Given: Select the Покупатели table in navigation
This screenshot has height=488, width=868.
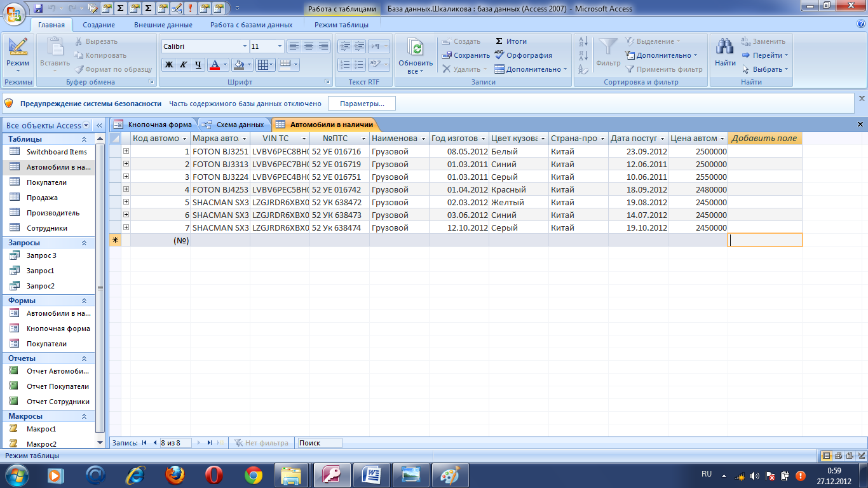Looking at the screenshot, I should pos(49,182).
